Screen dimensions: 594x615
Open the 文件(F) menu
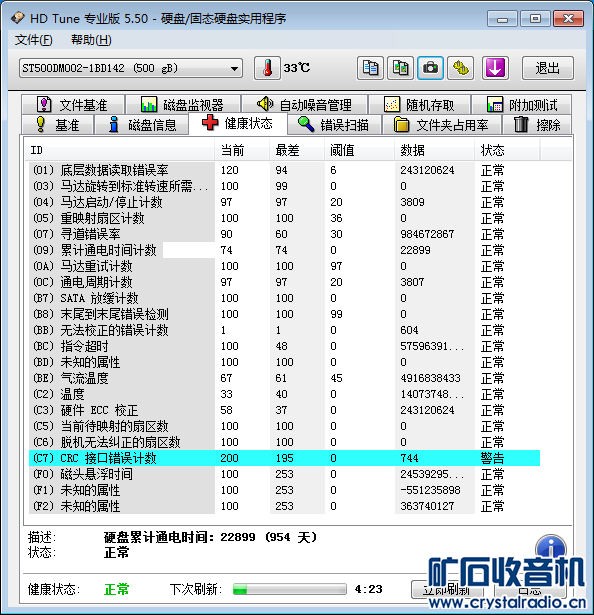(33, 40)
